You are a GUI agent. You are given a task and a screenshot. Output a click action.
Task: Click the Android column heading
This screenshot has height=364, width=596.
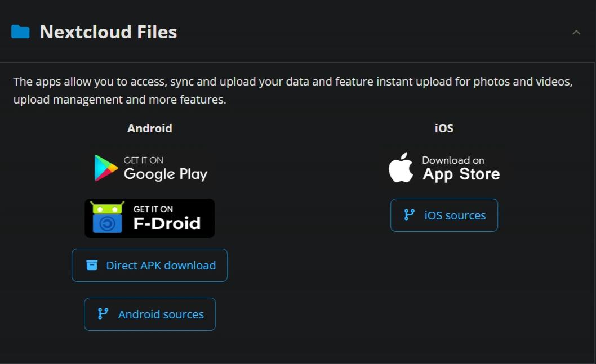(x=150, y=128)
